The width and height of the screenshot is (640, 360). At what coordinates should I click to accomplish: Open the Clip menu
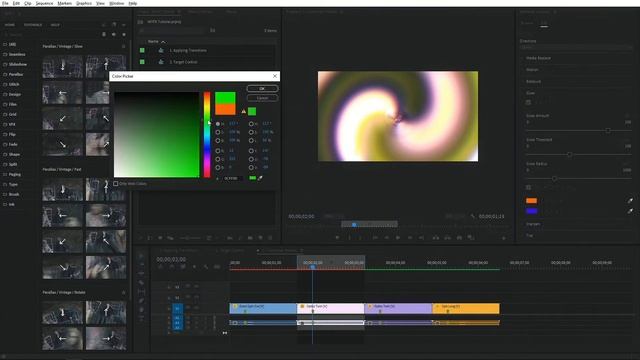tap(28, 3)
